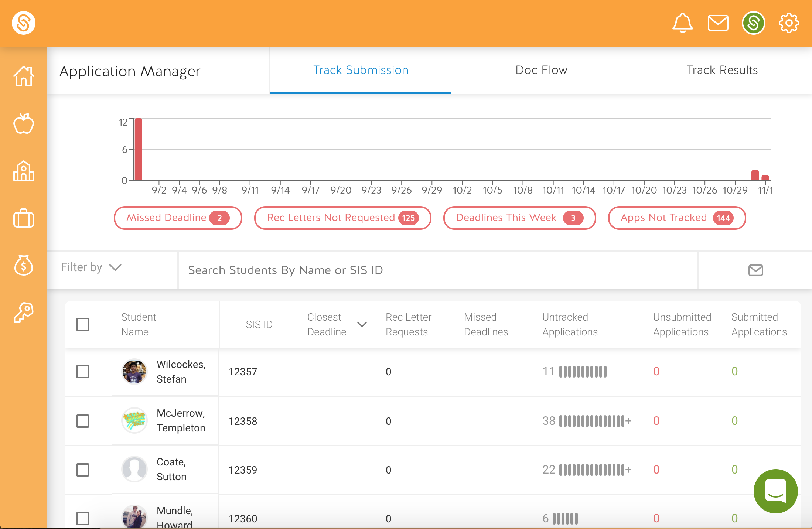Click Missed Deadlines column header
The width and height of the screenshot is (812, 529).
click(486, 324)
